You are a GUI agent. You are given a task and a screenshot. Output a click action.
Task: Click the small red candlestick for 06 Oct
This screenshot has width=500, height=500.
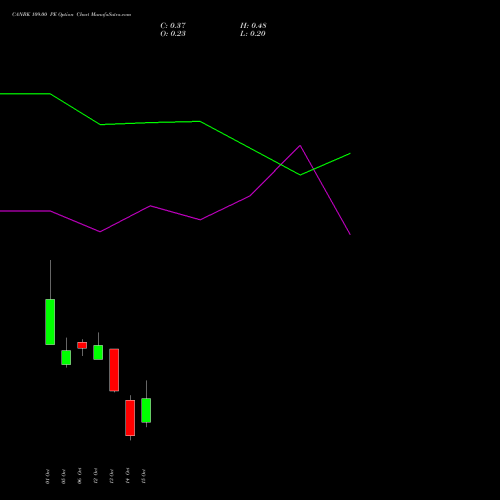pos(82,345)
